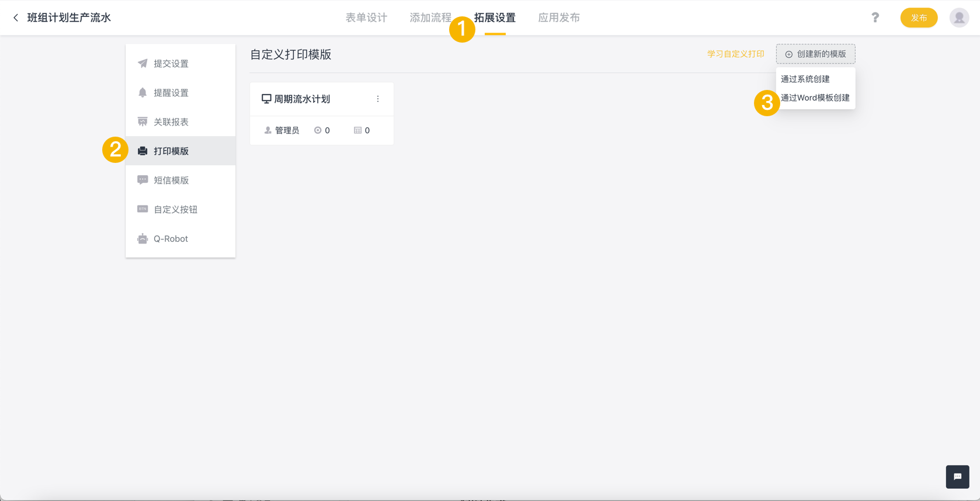Click the 班组计划生产流水 app title
The height and width of the screenshot is (501, 980).
point(69,18)
